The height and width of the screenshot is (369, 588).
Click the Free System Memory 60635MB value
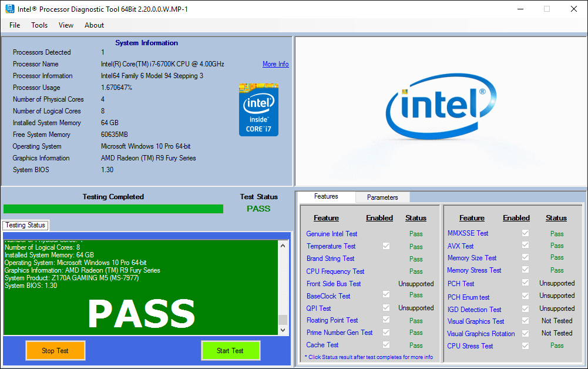pyautogui.click(x=115, y=134)
